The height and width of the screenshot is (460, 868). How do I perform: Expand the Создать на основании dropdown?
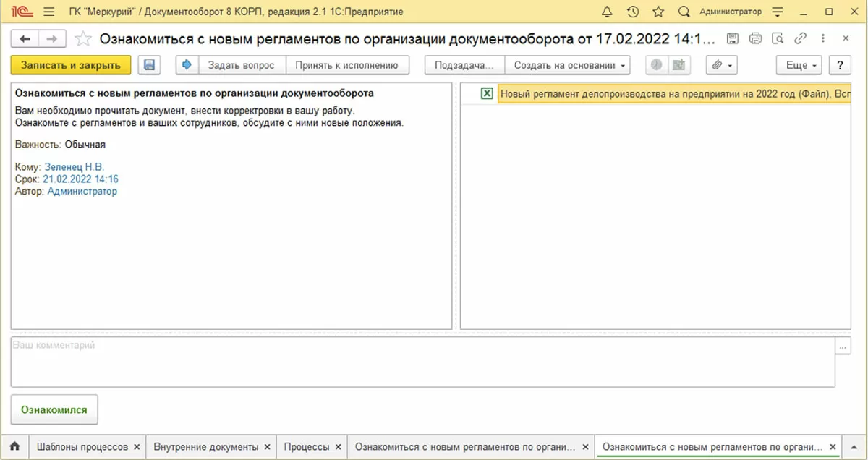(567, 65)
